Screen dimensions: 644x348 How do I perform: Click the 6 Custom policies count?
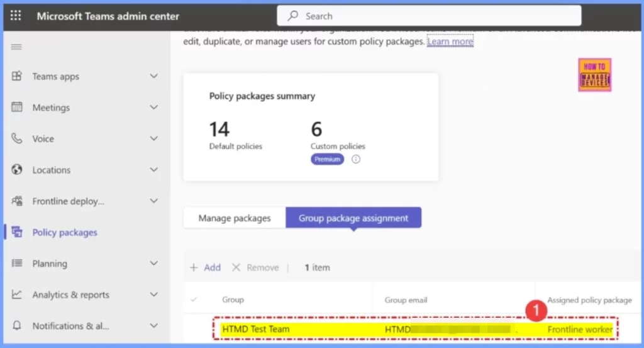(x=317, y=129)
